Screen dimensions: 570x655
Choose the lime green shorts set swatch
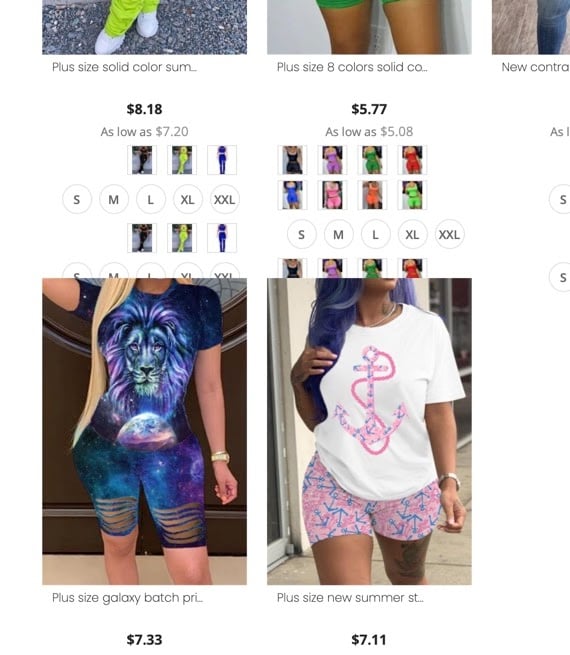(412, 195)
